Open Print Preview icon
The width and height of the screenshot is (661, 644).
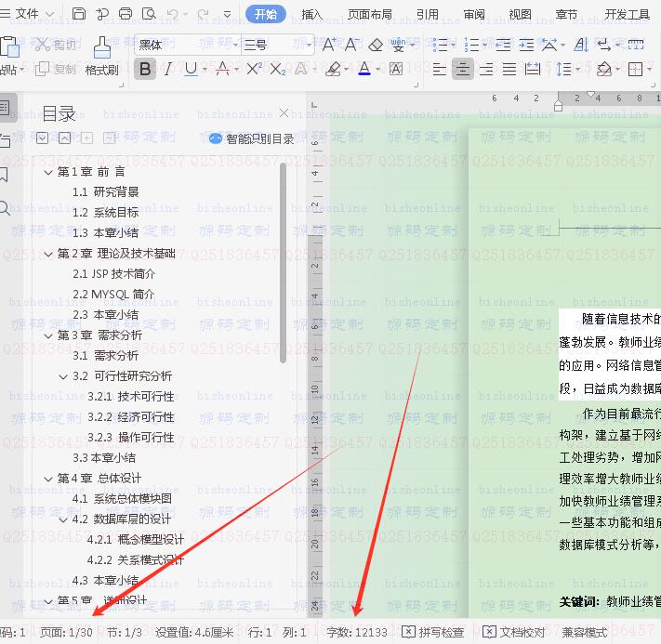click(149, 14)
